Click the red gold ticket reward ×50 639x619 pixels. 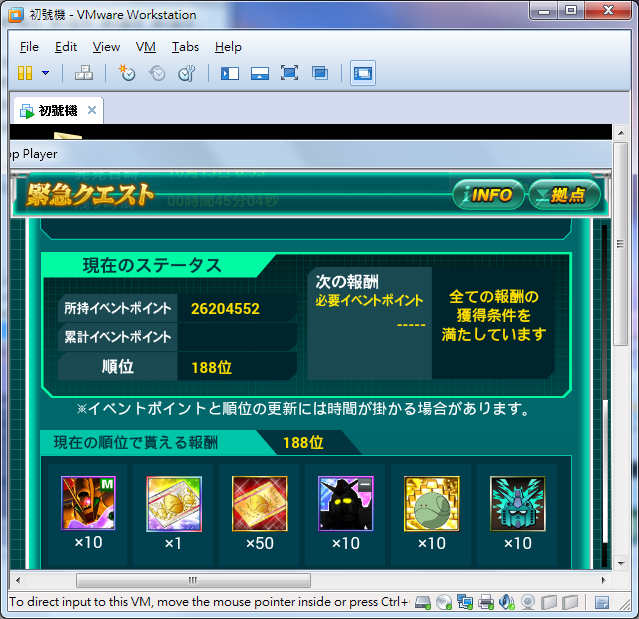(260, 504)
